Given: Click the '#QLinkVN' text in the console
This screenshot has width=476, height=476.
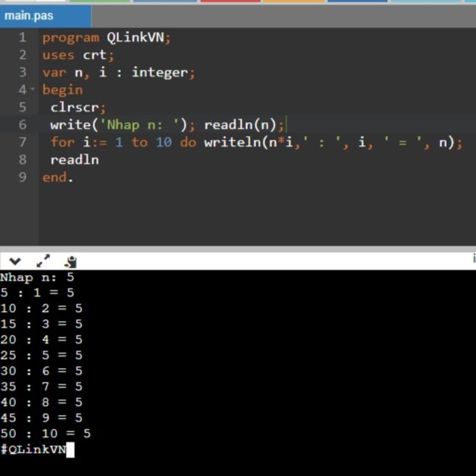Looking at the screenshot, I should point(33,450).
